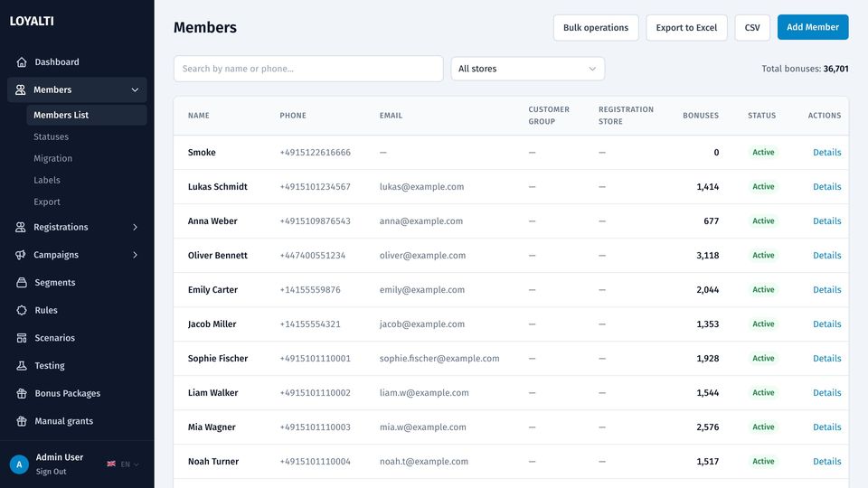Click the STATUS column header
Image resolution: width=868 pixels, height=488 pixels.
click(761, 116)
